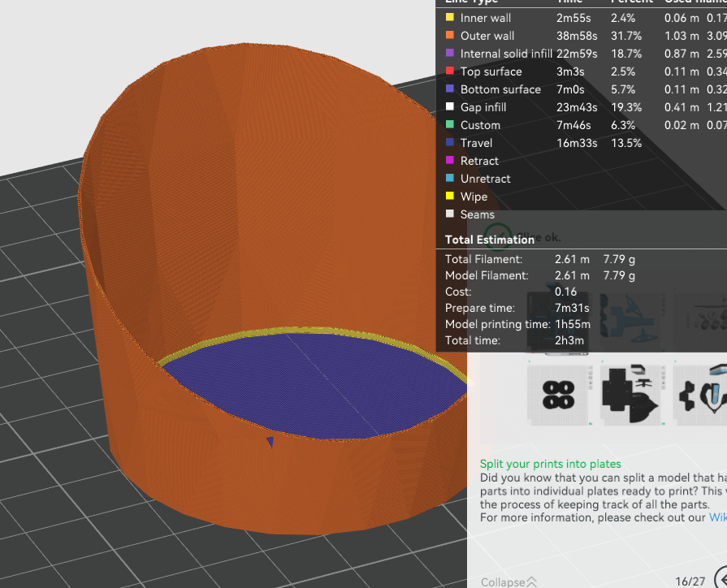The width and height of the screenshot is (727, 588).
Task: Click the green Custom color swatch
Action: [x=450, y=125]
